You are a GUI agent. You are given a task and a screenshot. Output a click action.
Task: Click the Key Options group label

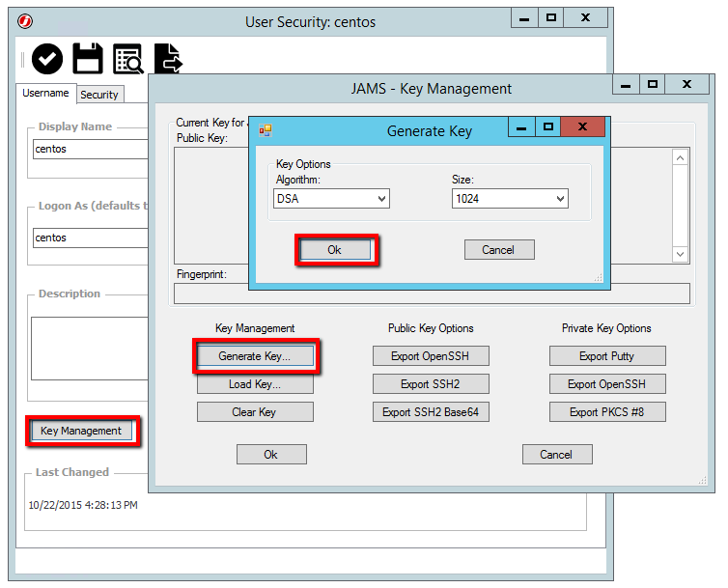click(303, 164)
